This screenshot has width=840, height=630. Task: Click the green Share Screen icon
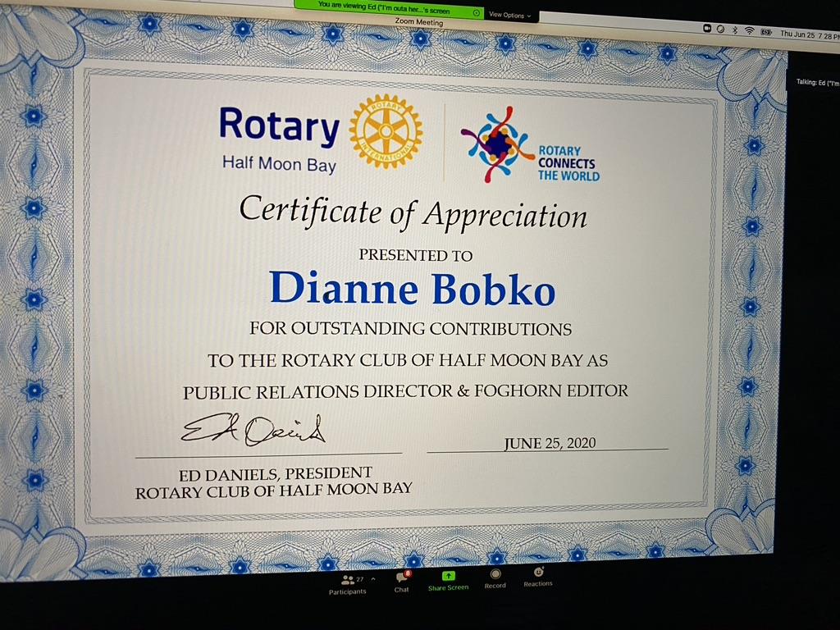click(448, 576)
